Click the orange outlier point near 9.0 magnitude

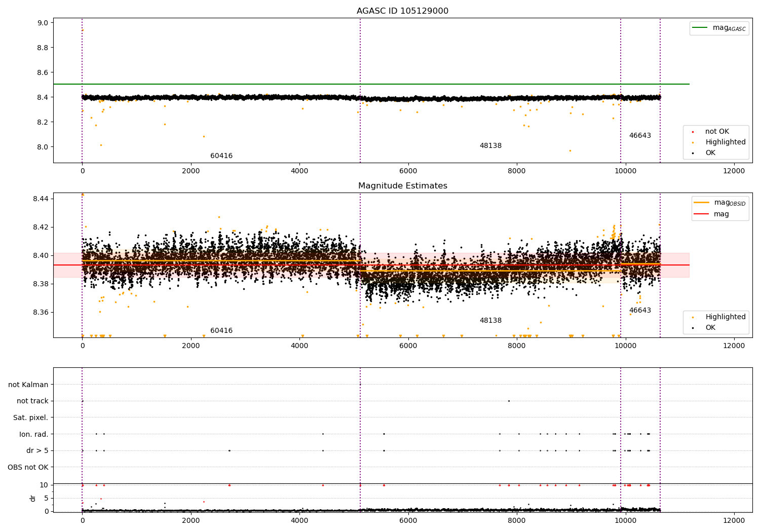[x=83, y=30]
